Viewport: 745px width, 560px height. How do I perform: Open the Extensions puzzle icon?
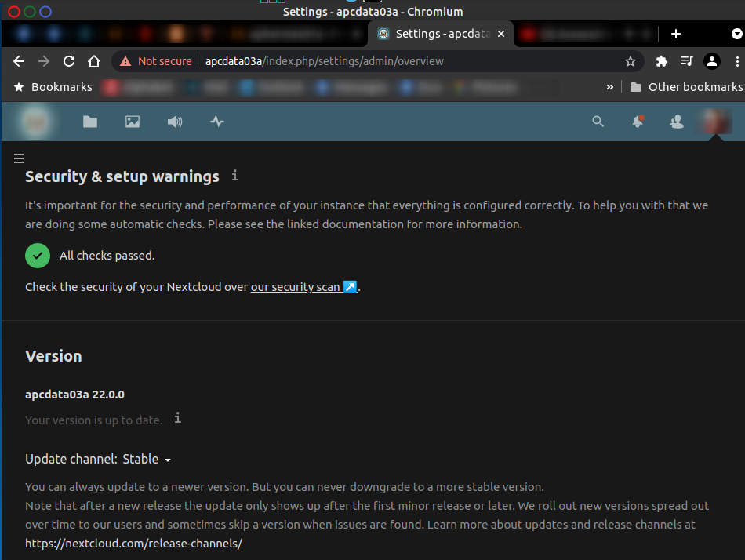(x=661, y=61)
